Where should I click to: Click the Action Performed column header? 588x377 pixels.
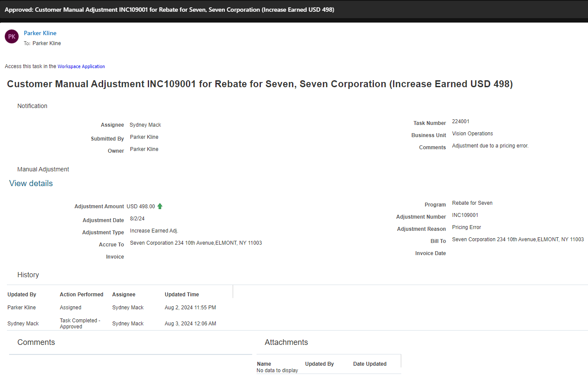click(81, 295)
